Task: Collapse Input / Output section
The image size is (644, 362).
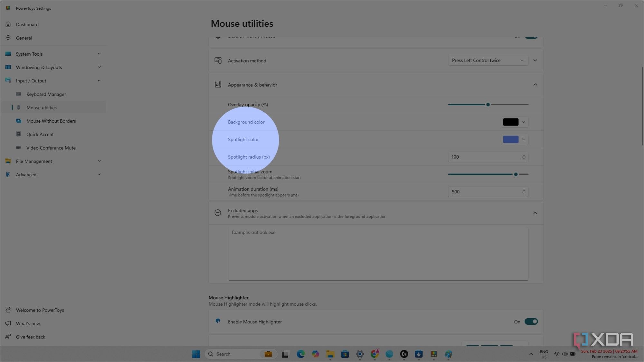Action: 99,81
